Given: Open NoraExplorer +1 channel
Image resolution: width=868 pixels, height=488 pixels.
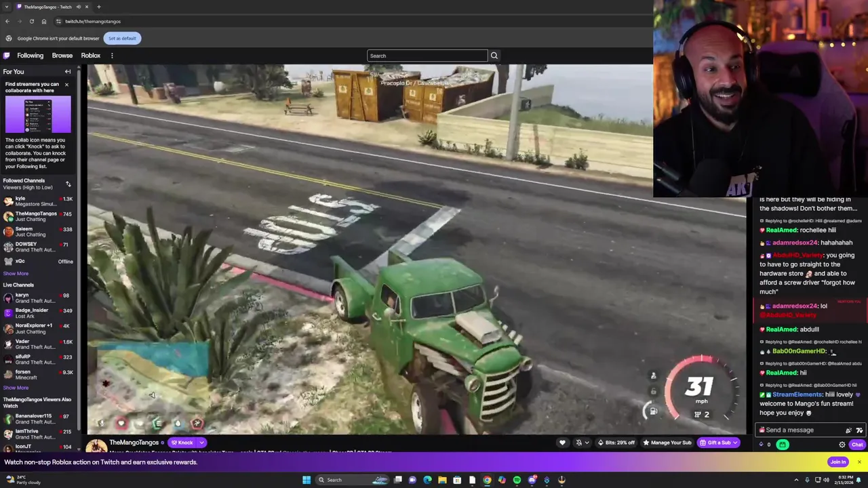Looking at the screenshot, I should coord(37,328).
